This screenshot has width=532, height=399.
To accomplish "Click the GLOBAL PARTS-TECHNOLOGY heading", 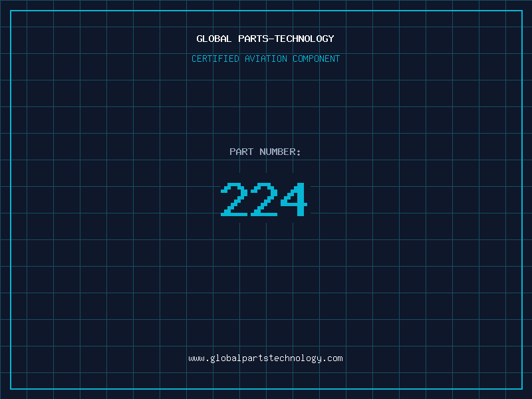I will 265,39.
